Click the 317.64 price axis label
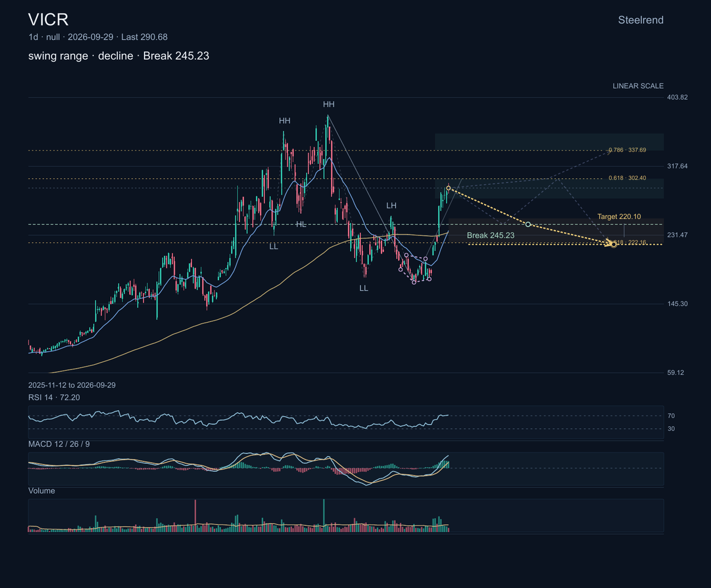The image size is (711, 588). [x=677, y=166]
